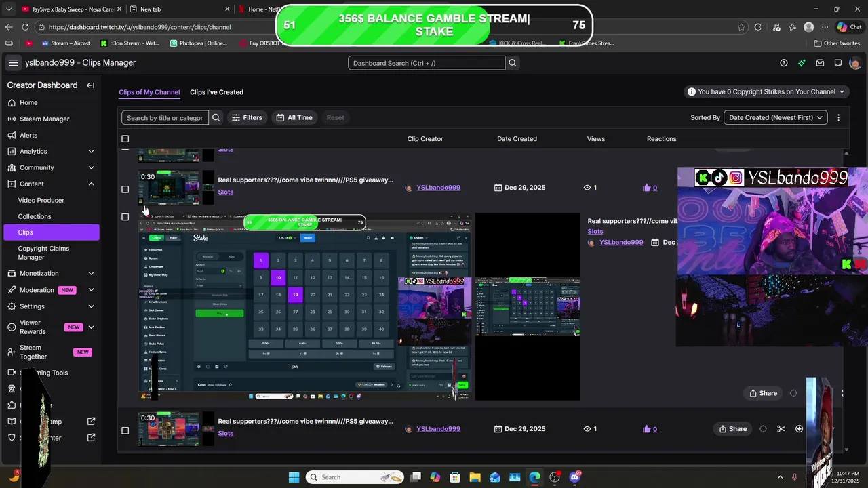Open the profile avatar in Twitch header
The height and width of the screenshot is (488, 868).
coord(854,63)
